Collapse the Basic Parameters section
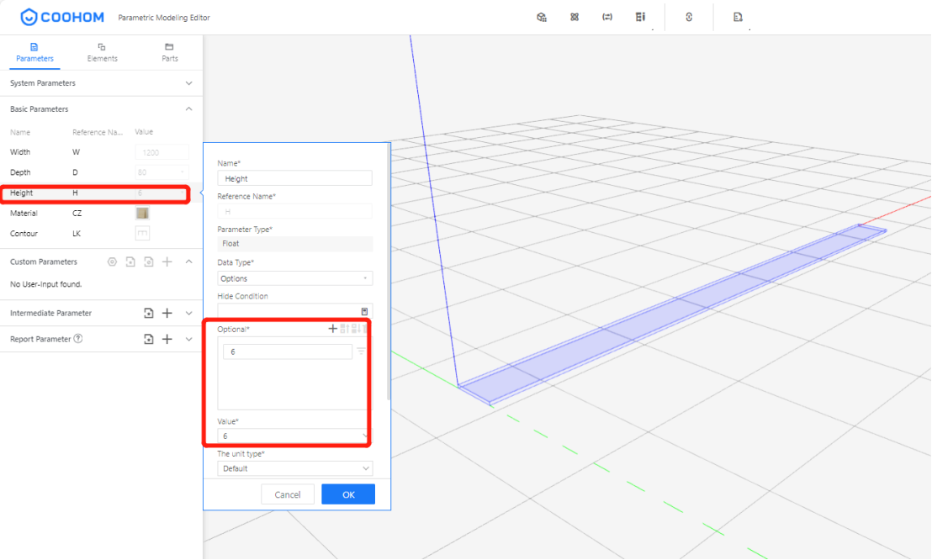The height and width of the screenshot is (560, 932). [188, 109]
